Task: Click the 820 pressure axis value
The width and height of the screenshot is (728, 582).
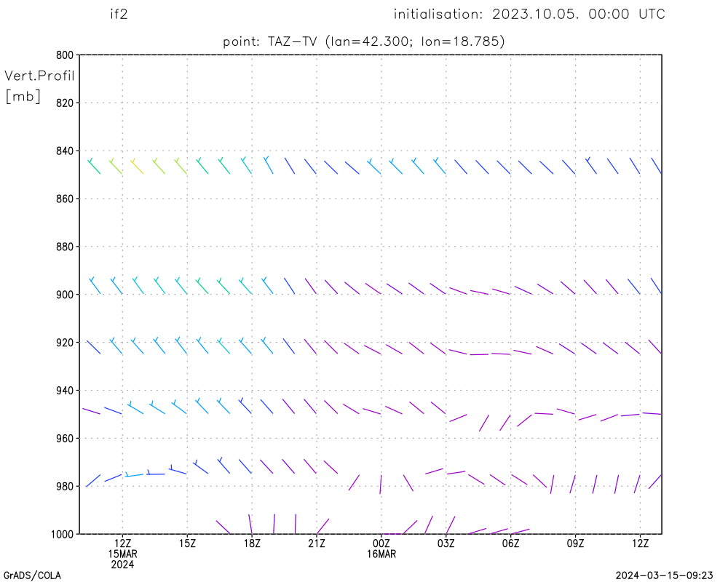Action: pos(65,103)
